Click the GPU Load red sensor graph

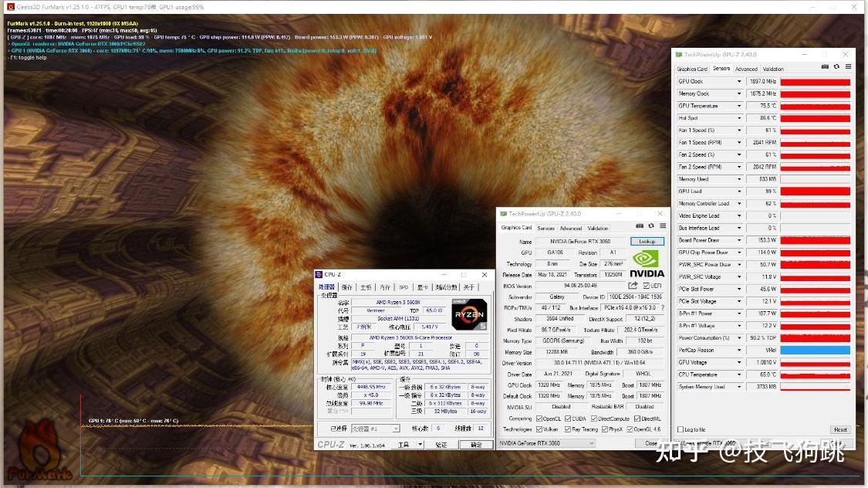[815, 191]
